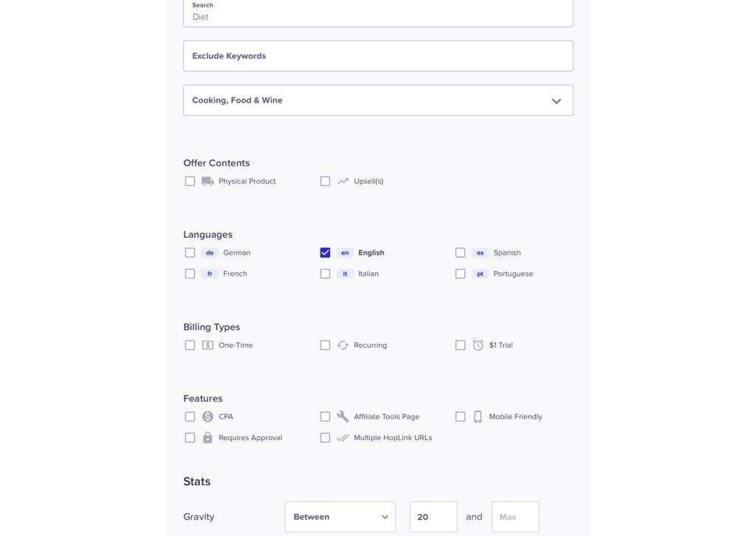Click the dollar bill One-Time icon

click(207, 345)
